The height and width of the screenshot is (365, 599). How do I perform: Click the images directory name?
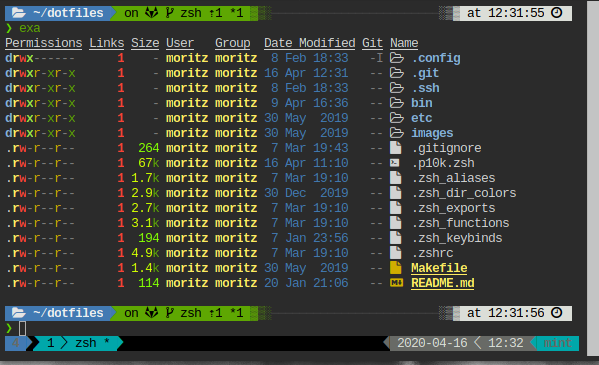pyautogui.click(x=432, y=133)
